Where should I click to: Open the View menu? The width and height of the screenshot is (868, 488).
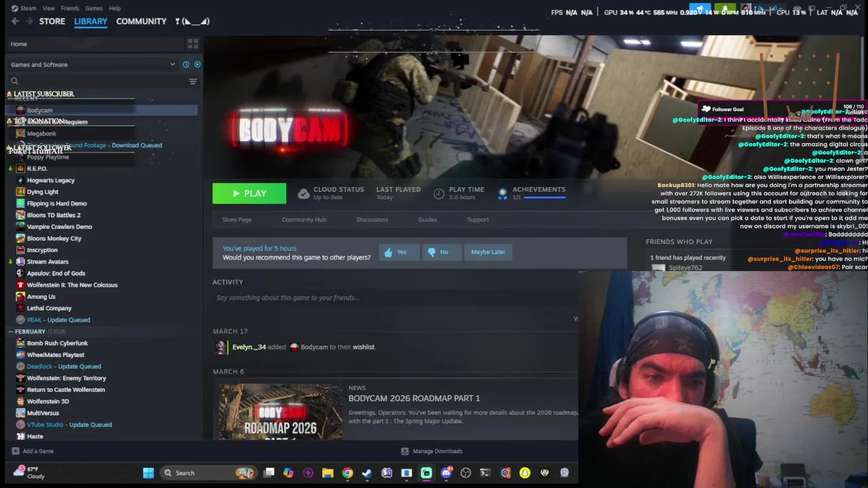click(x=48, y=8)
